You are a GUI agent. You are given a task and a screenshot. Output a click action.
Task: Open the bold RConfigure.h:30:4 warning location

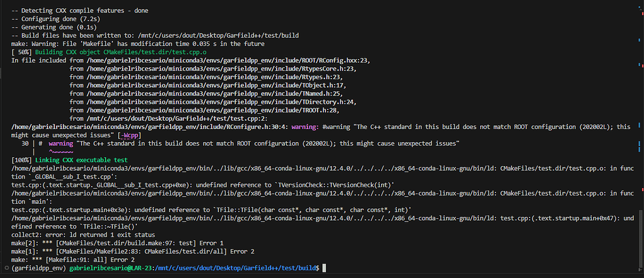pyautogui.click(x=150, y=127)
